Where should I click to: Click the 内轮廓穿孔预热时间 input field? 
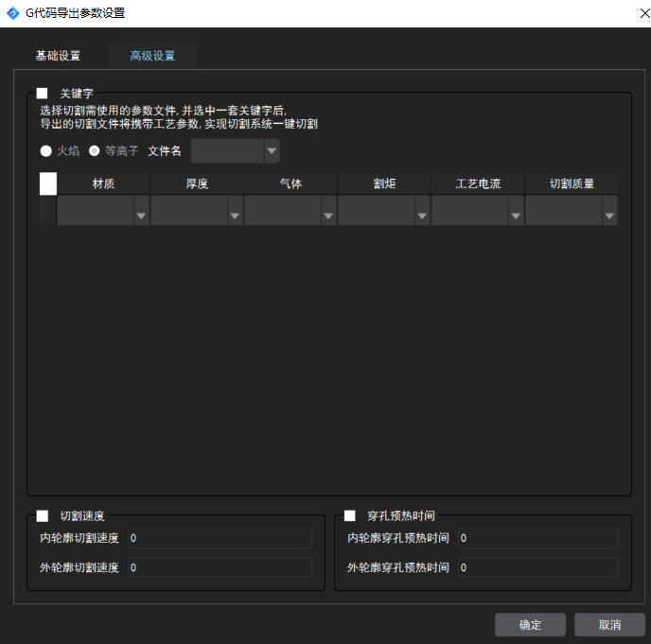pos(538,538)
